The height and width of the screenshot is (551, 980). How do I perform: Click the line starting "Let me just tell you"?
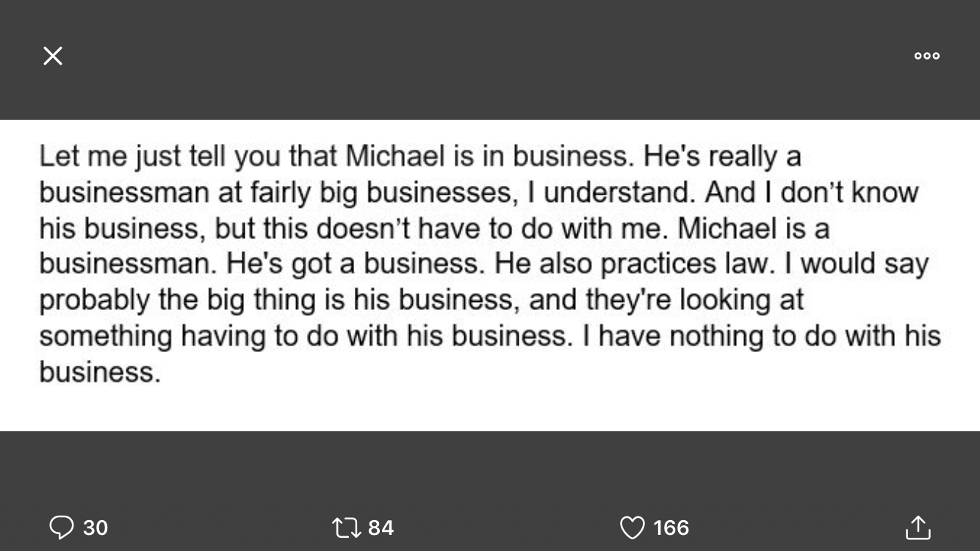(419, 156)
